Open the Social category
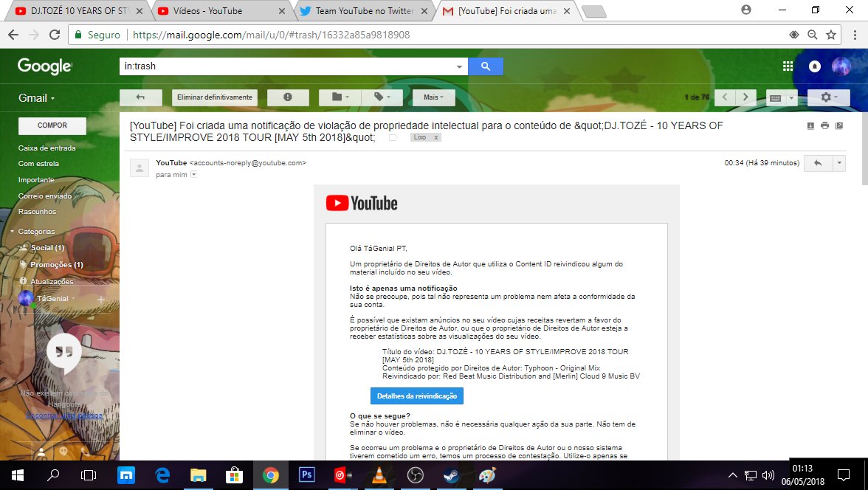 [x=47, y=247]
